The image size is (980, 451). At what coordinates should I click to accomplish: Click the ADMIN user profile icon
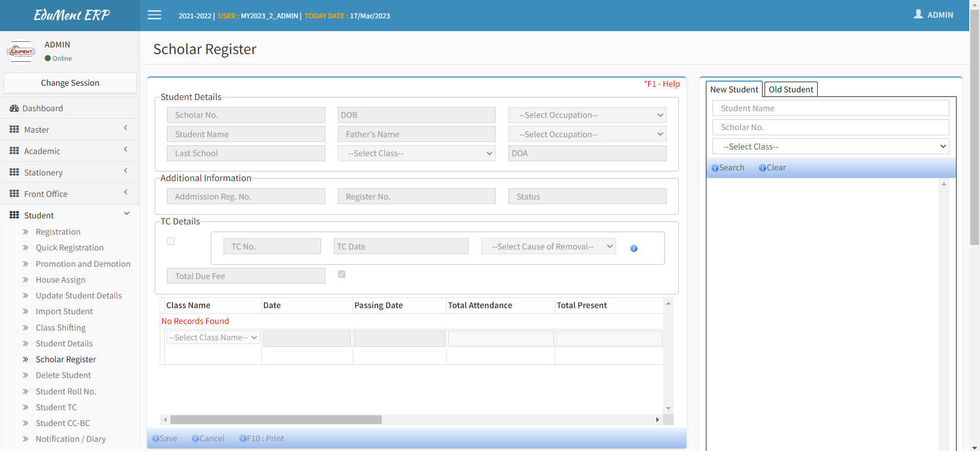pyautogui.click(x=918, y=14)
